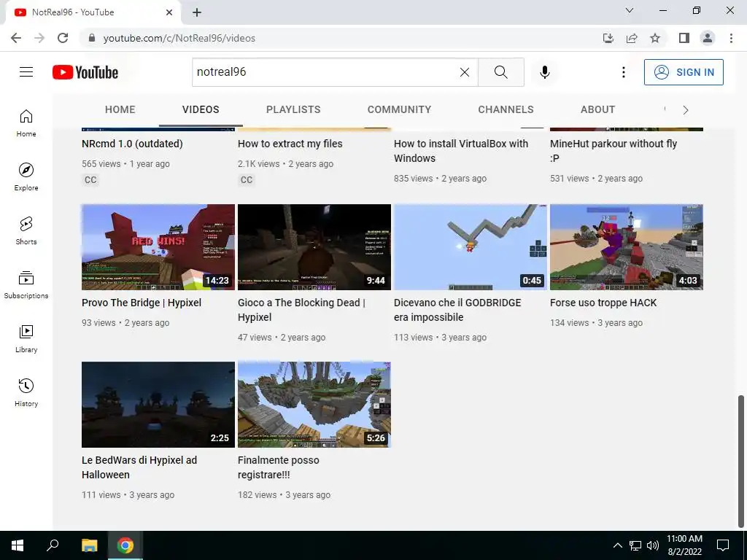Screen dimensions: 747x560
Task: Open YouTube settings three-dot menu
Action: pyautogui.click(x=623, y=72)
